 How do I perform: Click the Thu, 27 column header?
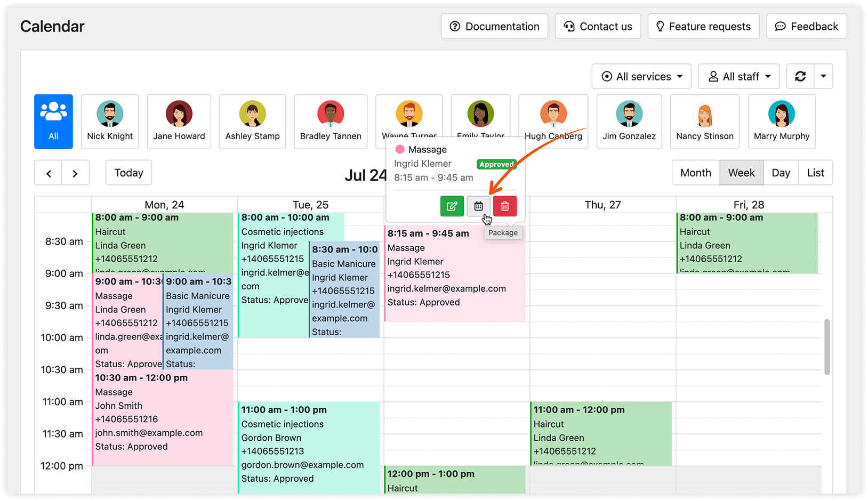pos(602,205)
